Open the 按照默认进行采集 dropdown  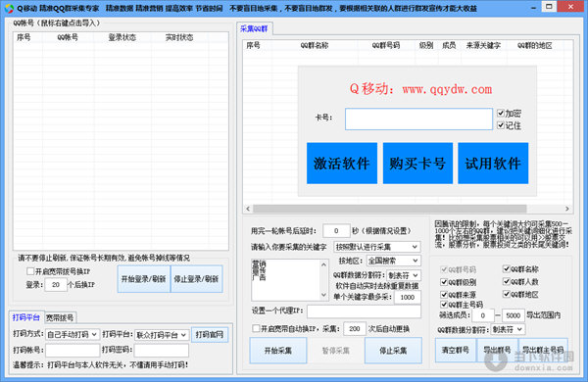tap(377, 247)
